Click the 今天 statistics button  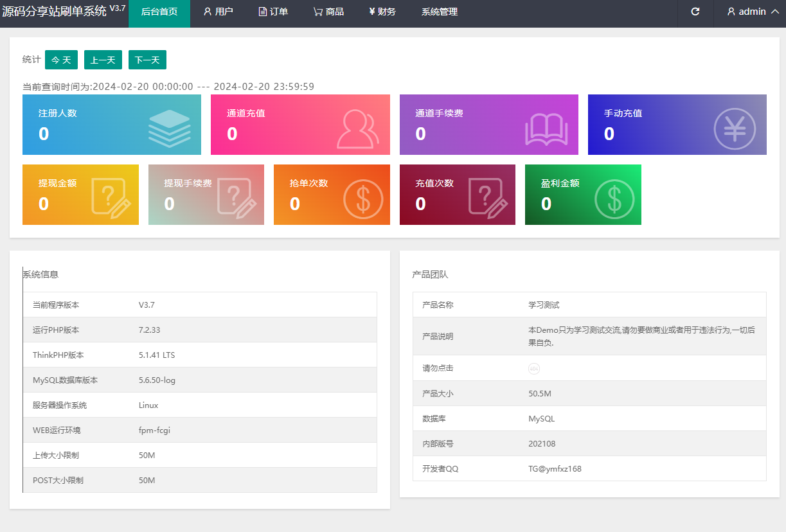point(61,60)
